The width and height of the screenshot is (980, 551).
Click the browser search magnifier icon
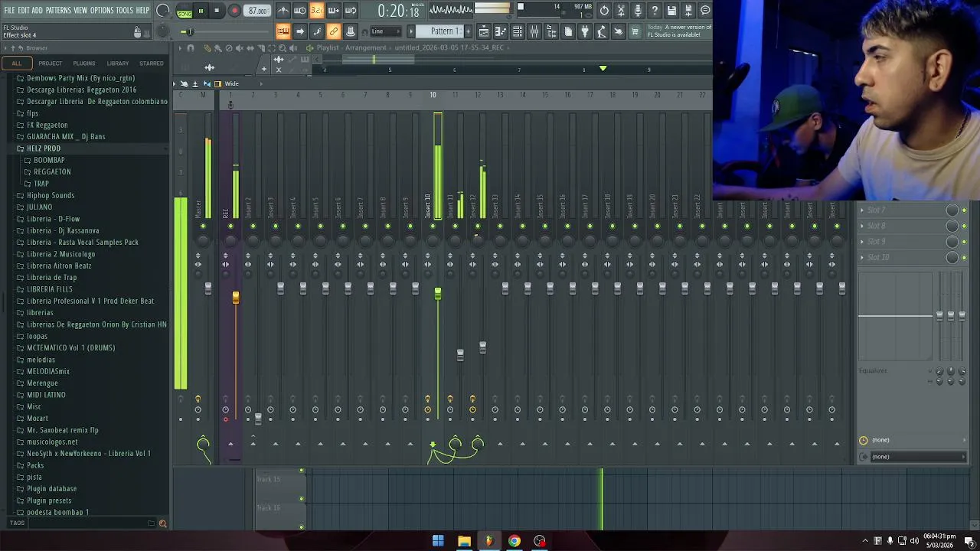click(x=162, y=523)
